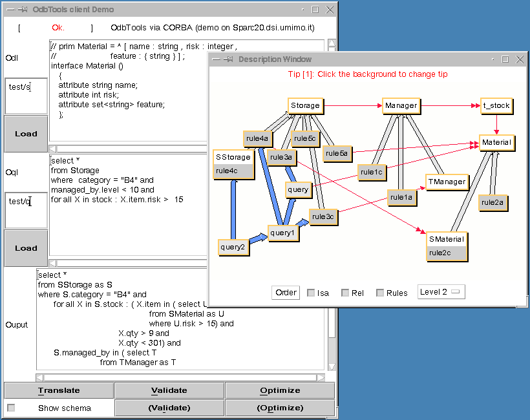Click the Order button
The width and height of the screenshot is (530, 420).
pos(286,292)
